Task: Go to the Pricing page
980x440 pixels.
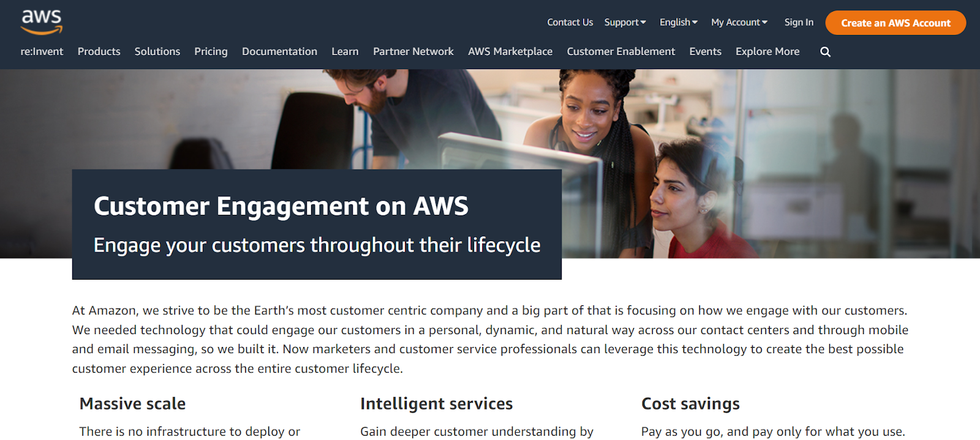Action: coord(211,51)
